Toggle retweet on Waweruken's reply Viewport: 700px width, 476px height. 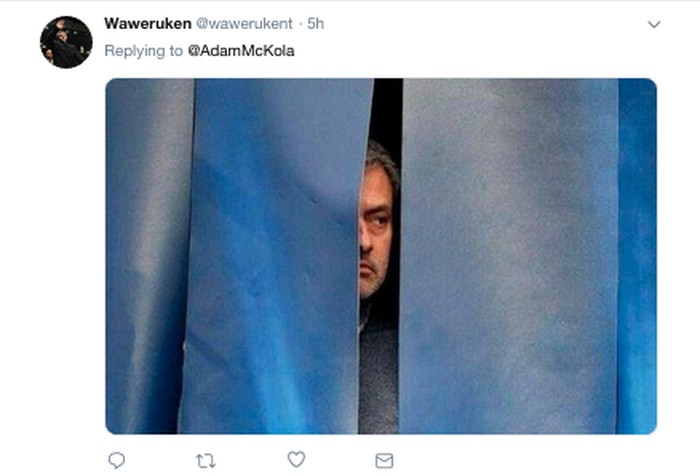206,461
